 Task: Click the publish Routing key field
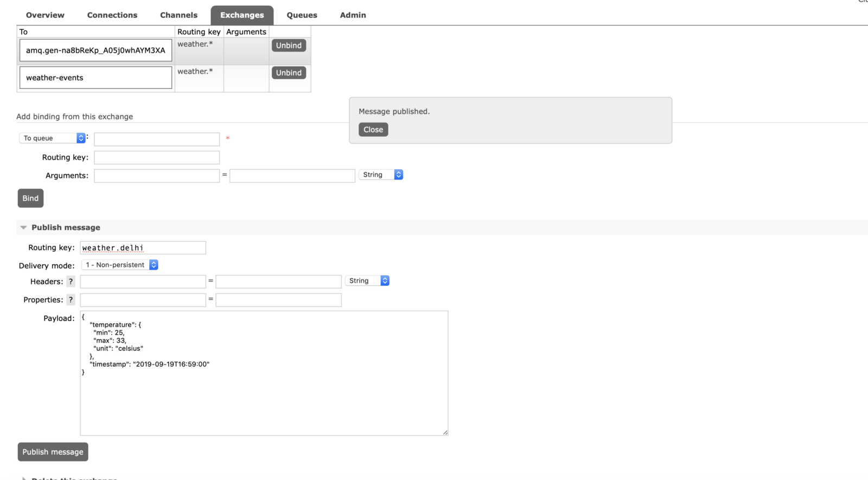(x=143, y=248)
